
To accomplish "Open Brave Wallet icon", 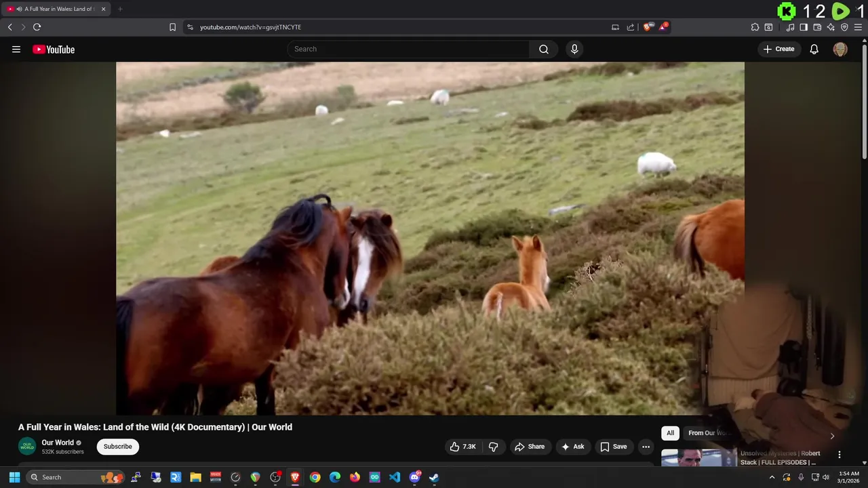I will [817, 27].
